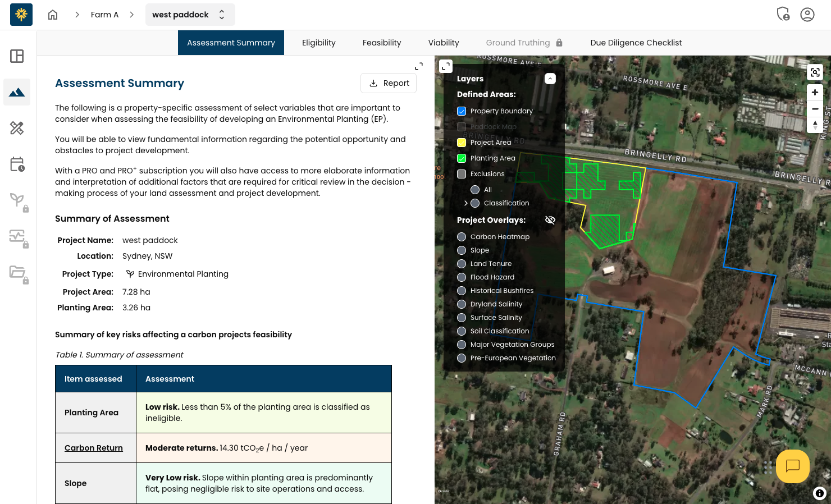The width and height of the screenshot is (831, 504).
Task: Reset the map compass bearing
Action: [815, 125]
